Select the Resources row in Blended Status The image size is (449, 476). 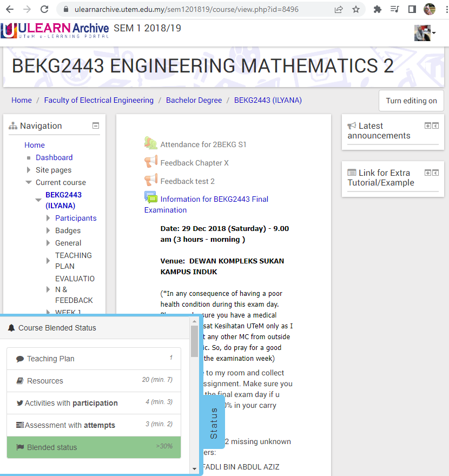(94, 381)
